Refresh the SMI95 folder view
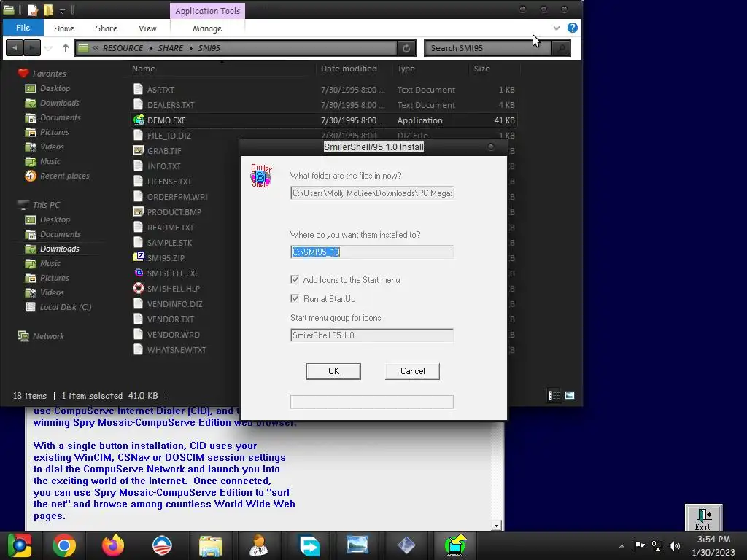 pos(406,47)
